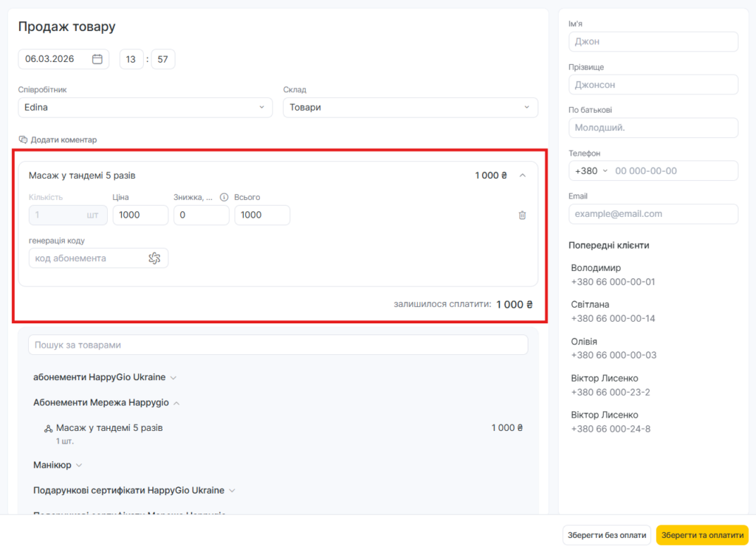
Task: Open the Склад dropdown showing Товари
Action: point(410,107)
